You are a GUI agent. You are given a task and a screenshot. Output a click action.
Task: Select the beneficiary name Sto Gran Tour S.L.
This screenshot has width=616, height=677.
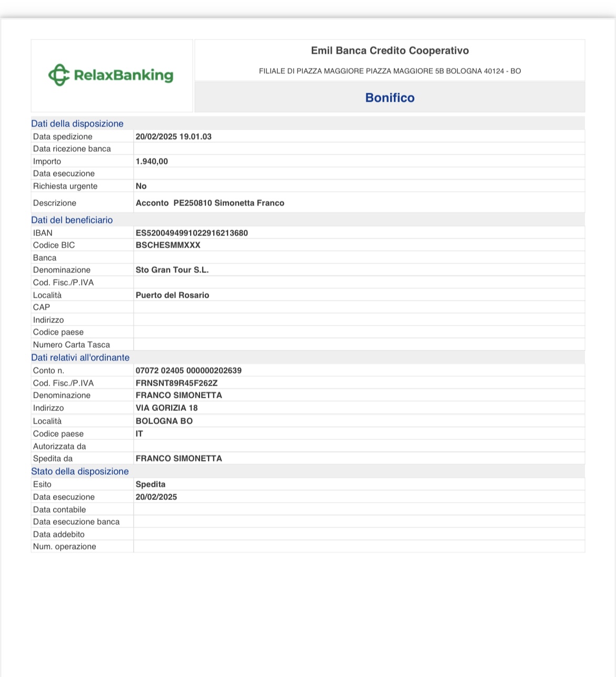click(x=172, y=270)
